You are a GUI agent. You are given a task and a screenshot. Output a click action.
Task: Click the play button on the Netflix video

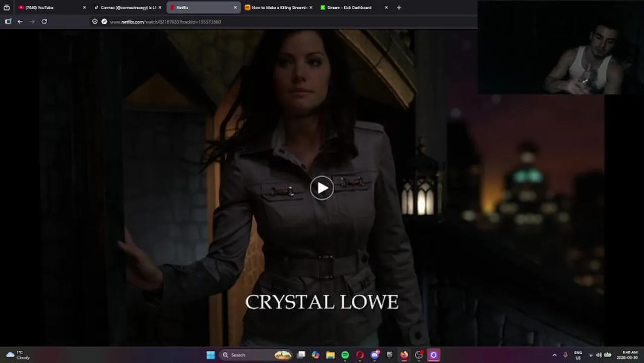tap(322, 188)
